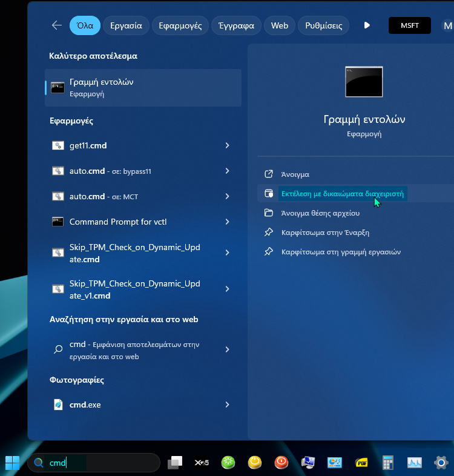Open the X5 taskbar app
This screenshot has height=476, width=454.
coord(202,463)
